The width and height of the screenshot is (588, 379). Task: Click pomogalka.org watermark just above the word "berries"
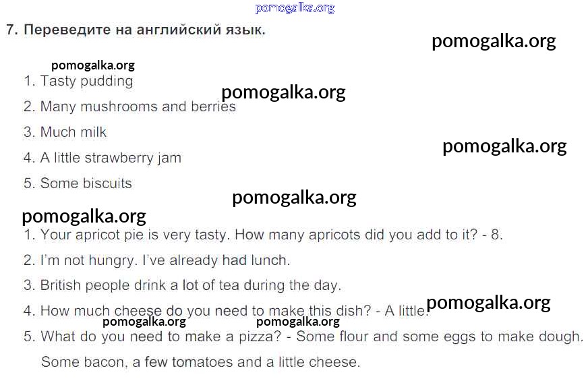283,92
